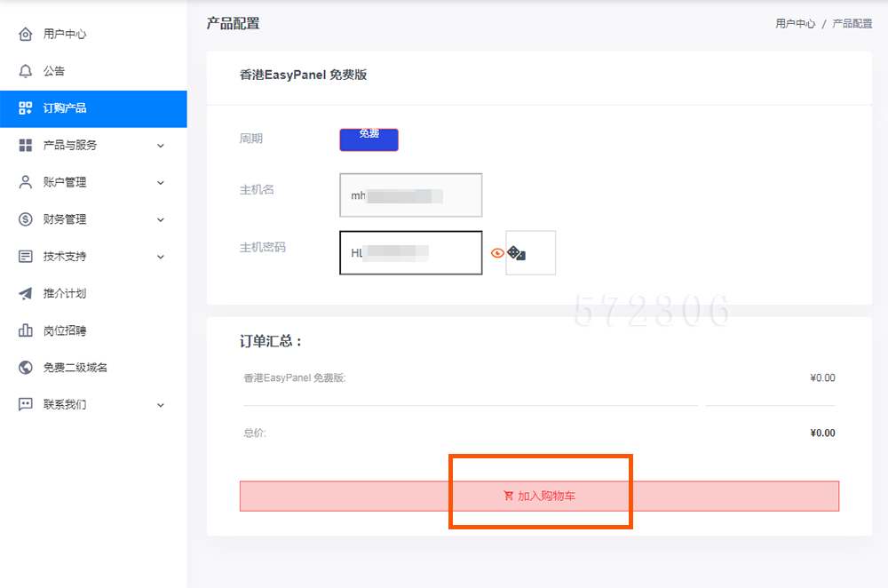The height and width of the screenshot is (588, 888).
Task: Expand the 联系我们 submenu chevron
Action: (x=161, y=405)
